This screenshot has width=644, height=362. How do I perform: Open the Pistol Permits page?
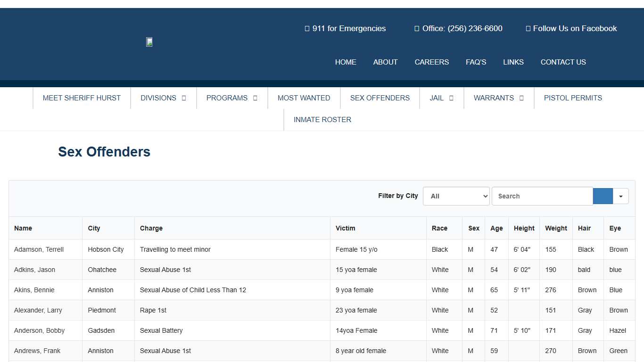pyautogui.click(x=572, y=98)
